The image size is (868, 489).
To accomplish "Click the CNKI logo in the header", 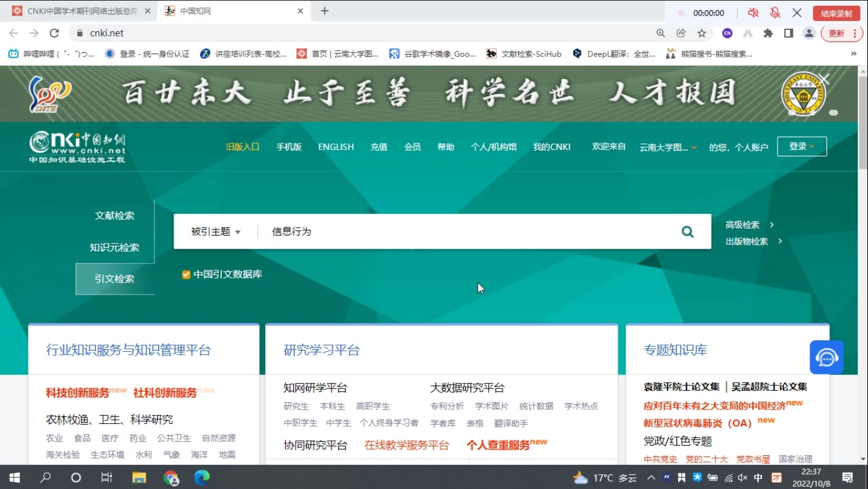I will [77, 146].
